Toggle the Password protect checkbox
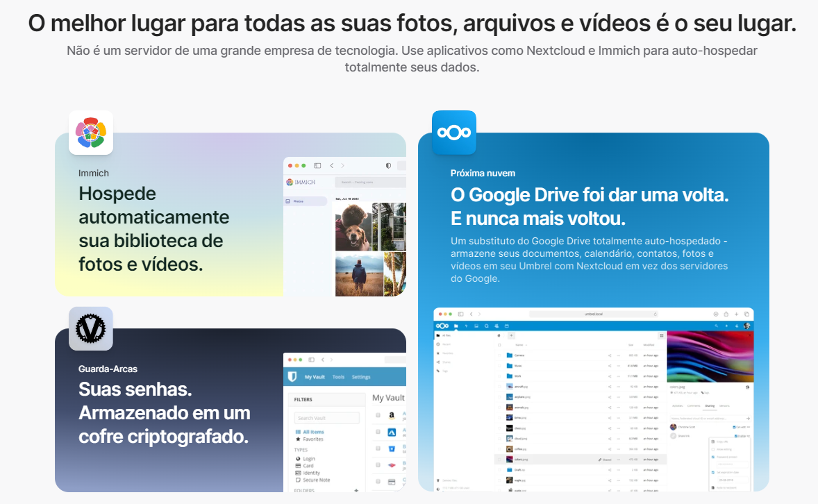 click(x=713, y=457)
